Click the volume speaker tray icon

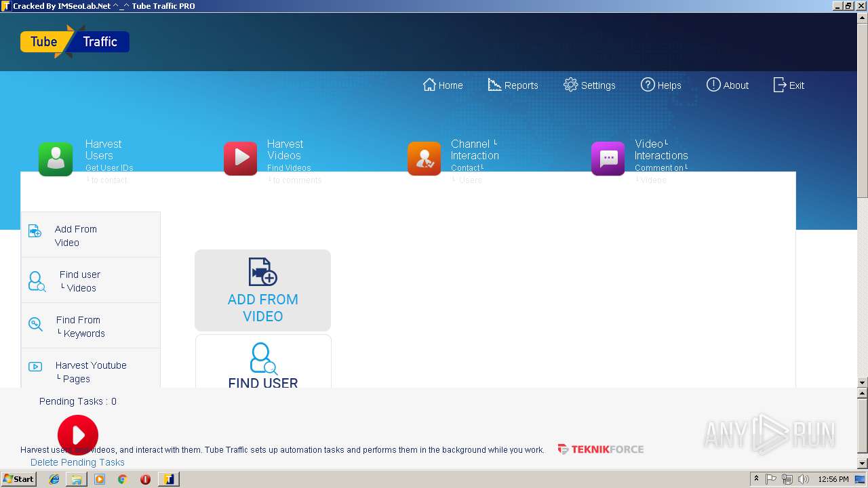[x=804, y=479]
